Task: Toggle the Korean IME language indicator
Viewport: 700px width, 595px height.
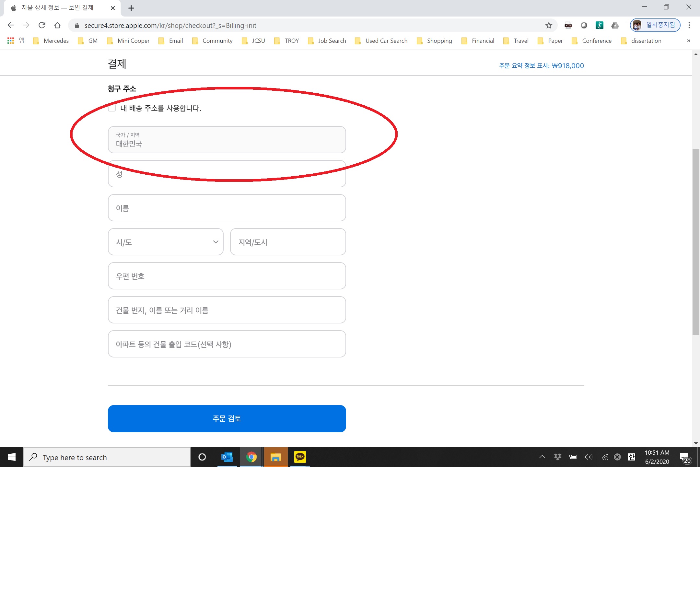Action: coord(632,457)
